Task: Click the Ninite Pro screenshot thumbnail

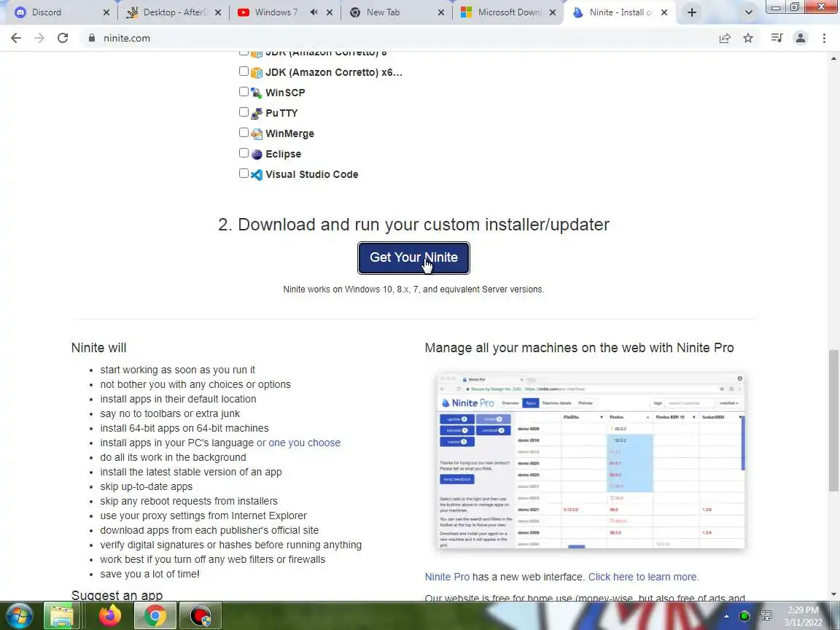Action: click(x=591, y=462)
